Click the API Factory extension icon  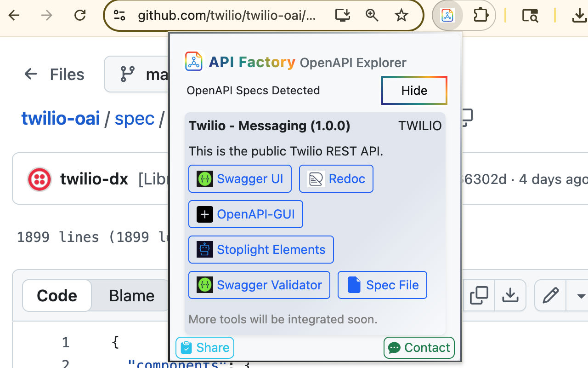tap(447, 16)
